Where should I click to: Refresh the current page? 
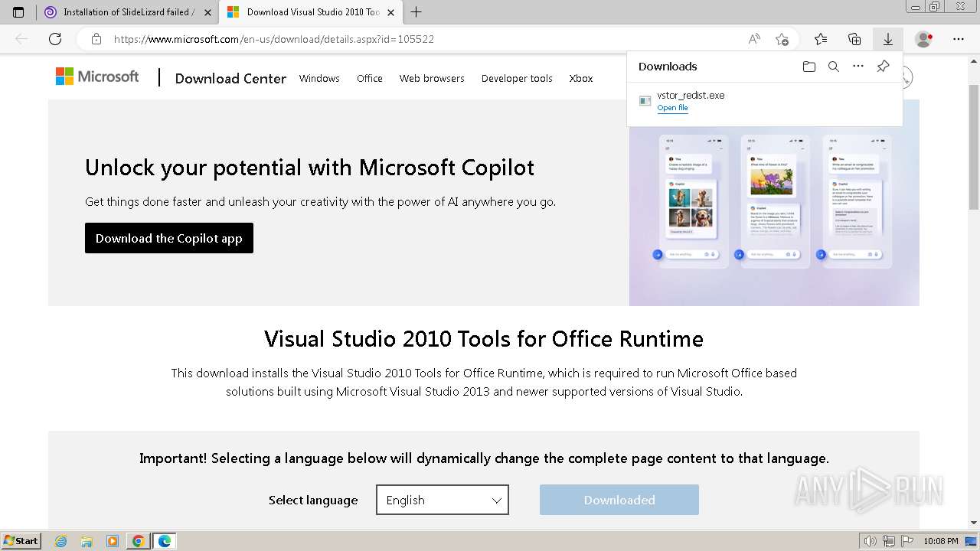54,39
